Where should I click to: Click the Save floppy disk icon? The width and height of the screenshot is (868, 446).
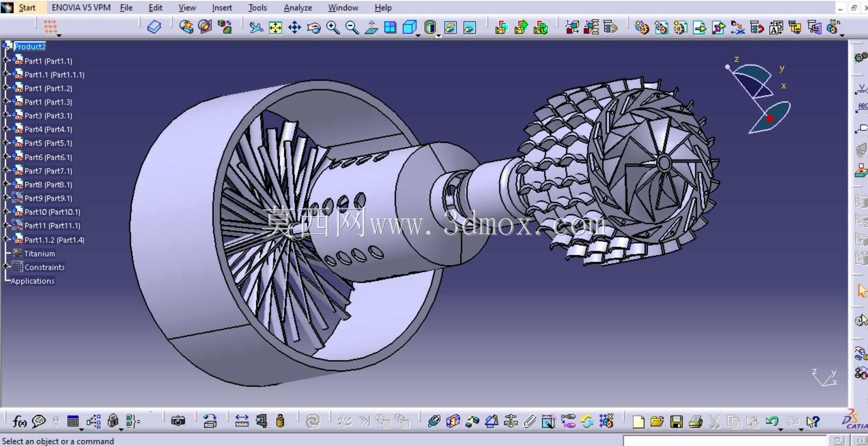[676, 422]
